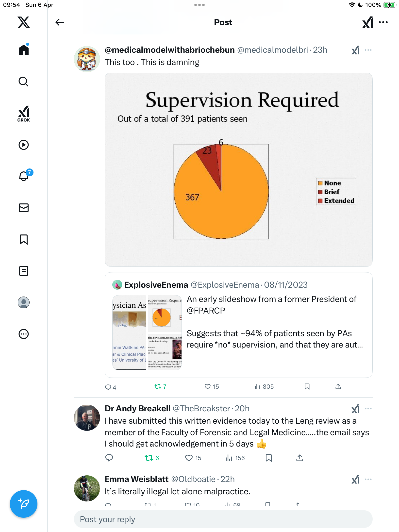Bookmark Dr Andy Breakell's post
The height and width of the screenshot is (532, 399).
pyautogui.click(x=269, y=458)
